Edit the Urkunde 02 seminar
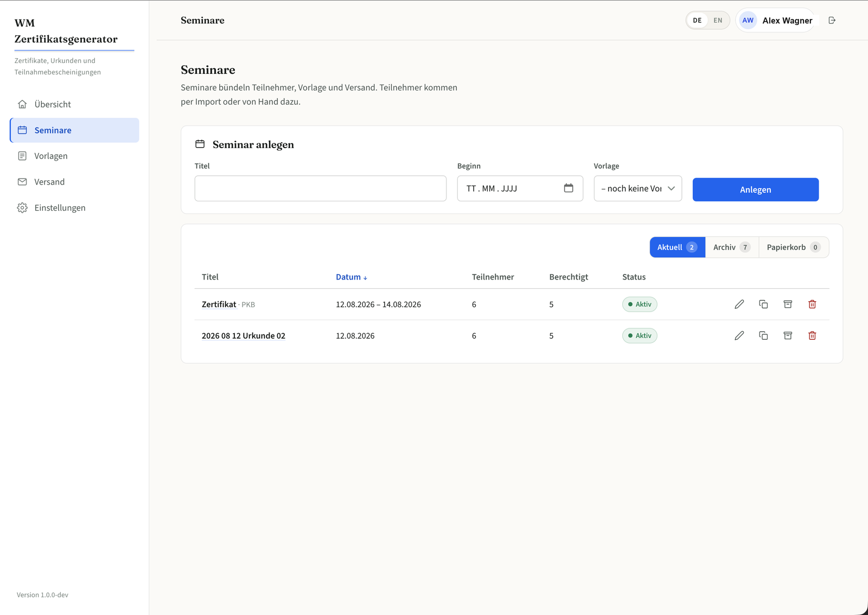868x615 pixels. point(739,335)
